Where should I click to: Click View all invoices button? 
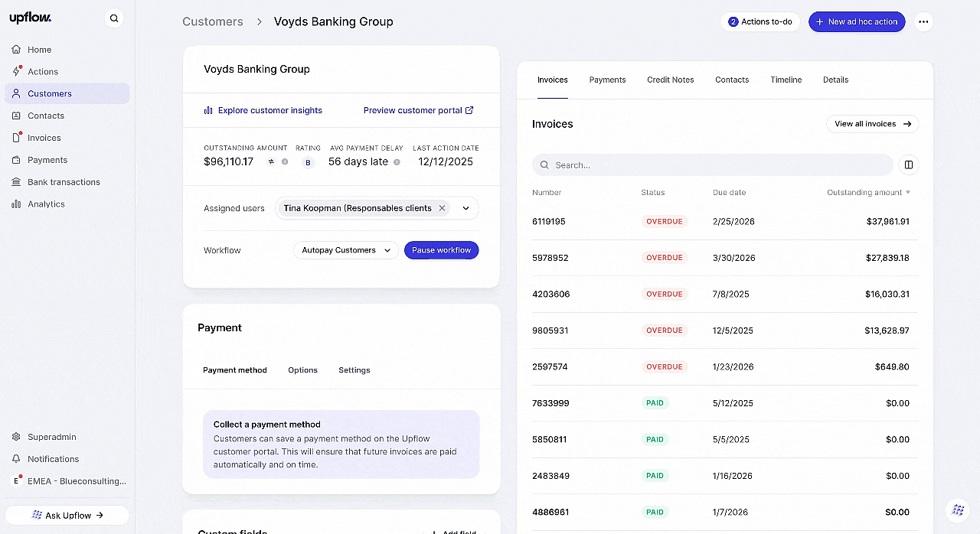coord(873,124)
